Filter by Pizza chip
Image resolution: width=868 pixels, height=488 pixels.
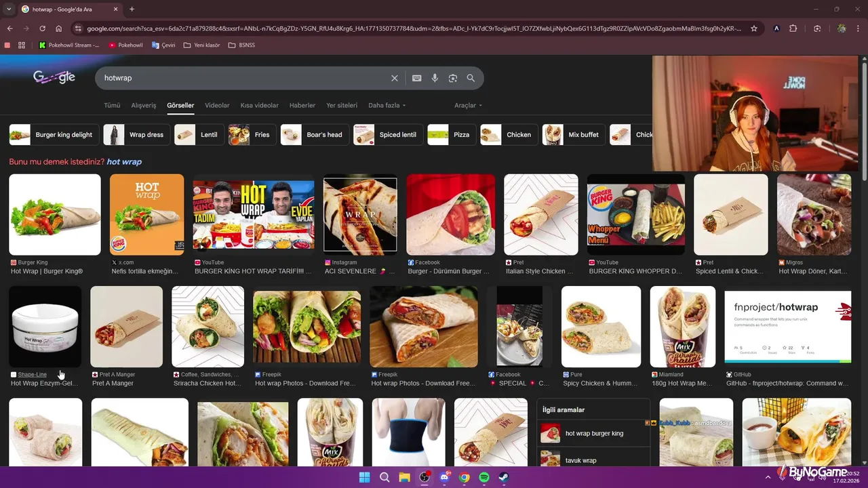[451, 135]
